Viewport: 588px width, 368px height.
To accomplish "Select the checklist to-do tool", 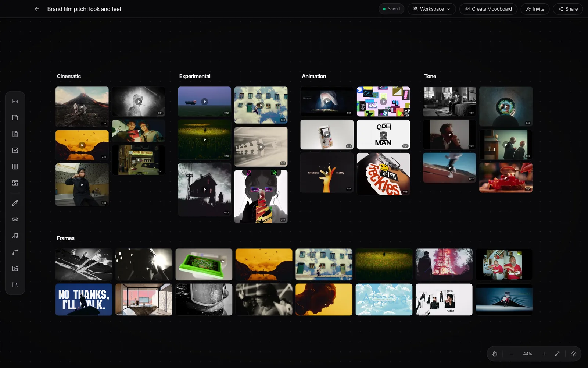I will point(15,150).
